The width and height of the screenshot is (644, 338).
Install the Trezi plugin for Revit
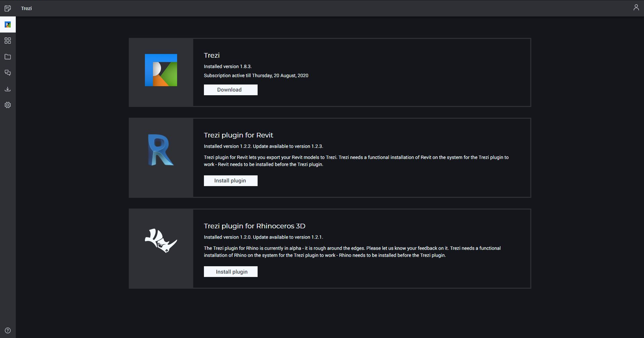point(231,181)
